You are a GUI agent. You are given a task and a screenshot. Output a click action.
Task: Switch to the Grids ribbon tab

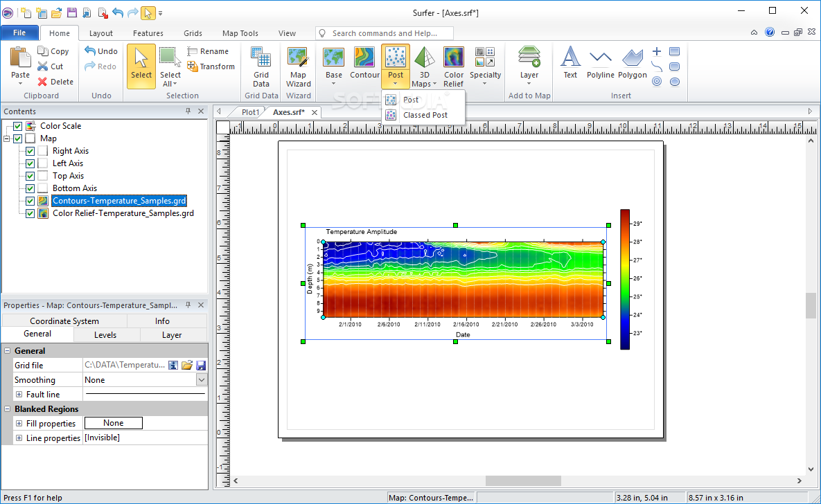[193, 33]
